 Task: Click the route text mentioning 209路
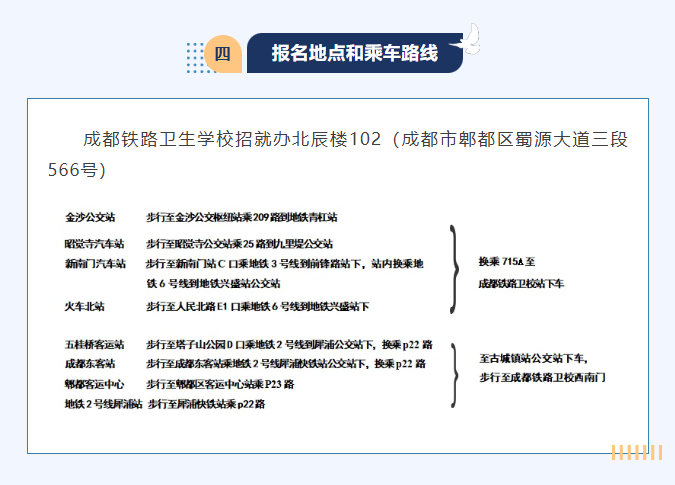click(242, 217)
